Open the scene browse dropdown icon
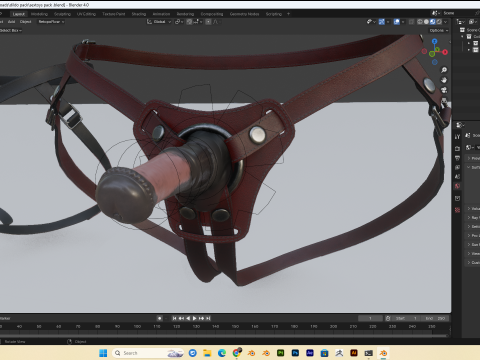 [x=435, y=13]
